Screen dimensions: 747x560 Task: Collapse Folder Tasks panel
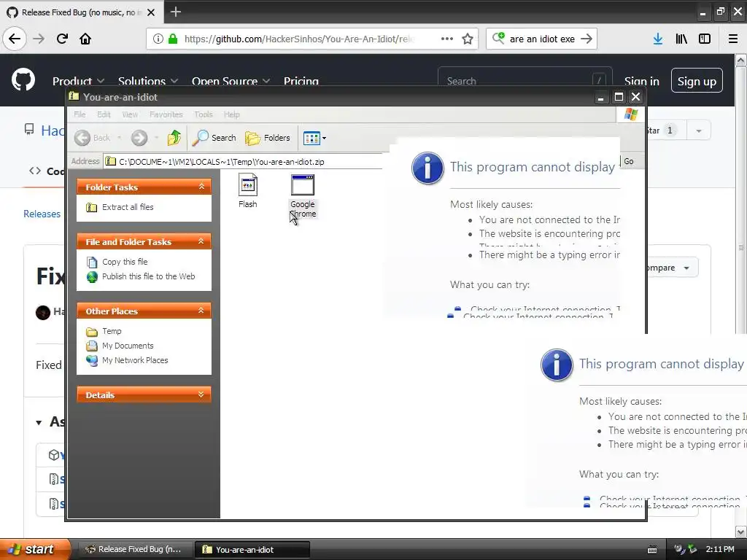(x=201, y=187)
